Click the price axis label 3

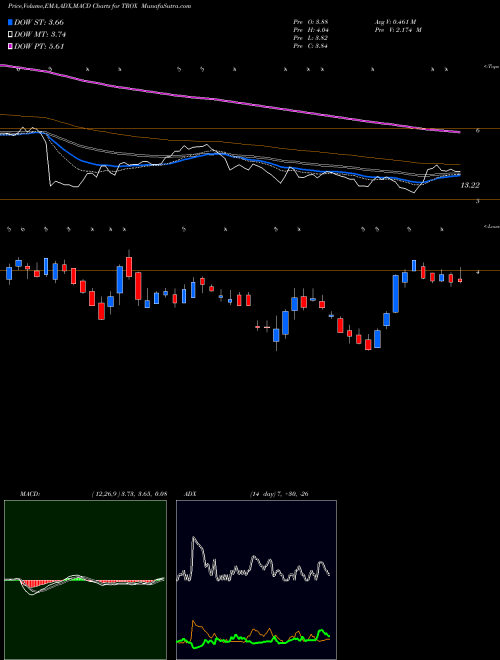(x=478, y=202)
